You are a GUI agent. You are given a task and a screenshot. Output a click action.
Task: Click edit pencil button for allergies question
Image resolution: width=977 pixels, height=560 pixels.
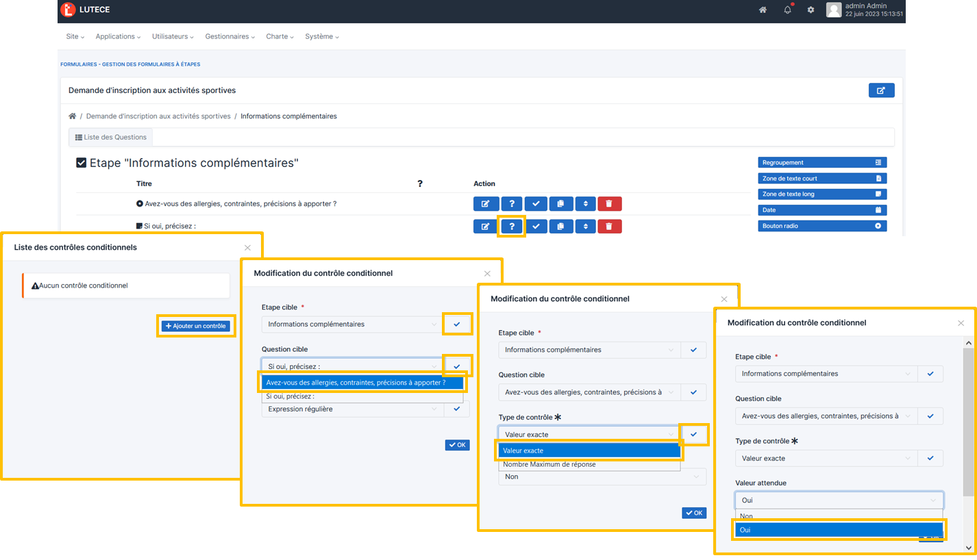pos(485,203)
